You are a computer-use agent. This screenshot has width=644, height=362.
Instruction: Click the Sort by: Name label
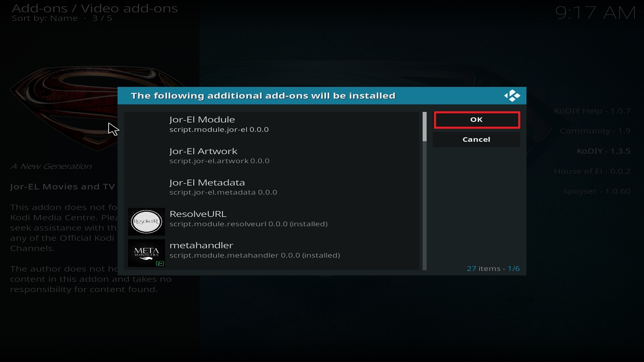45,18
